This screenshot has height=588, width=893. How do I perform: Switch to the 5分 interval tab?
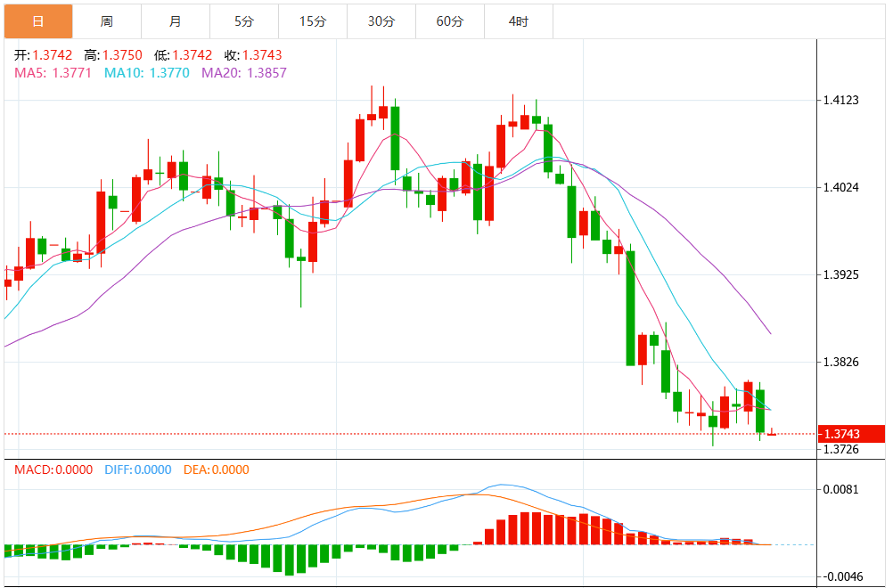point(243,21)
